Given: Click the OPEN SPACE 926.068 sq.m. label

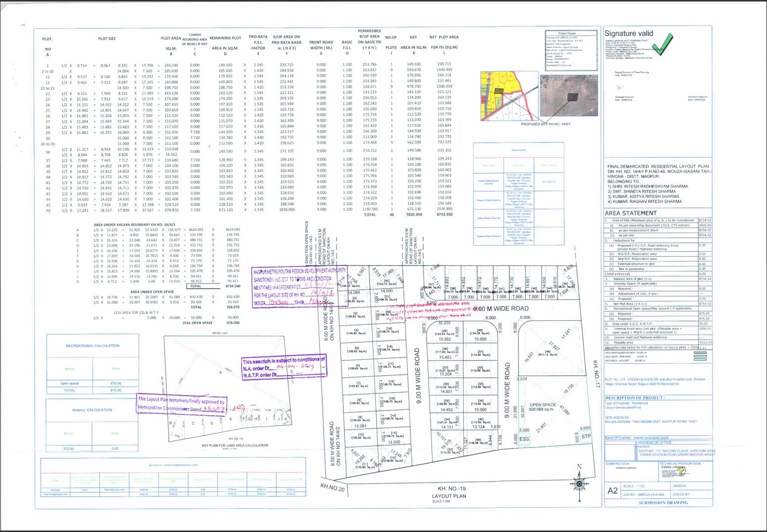Looking at the screenshot, I should (x=542, y=407).
